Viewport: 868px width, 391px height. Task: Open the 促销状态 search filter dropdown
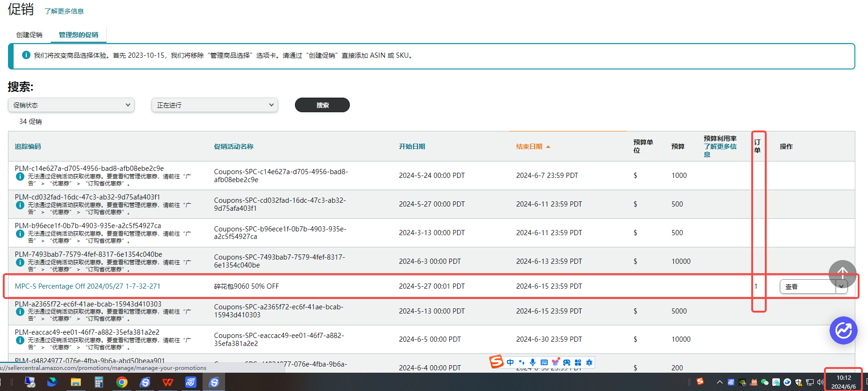point(71,105)
